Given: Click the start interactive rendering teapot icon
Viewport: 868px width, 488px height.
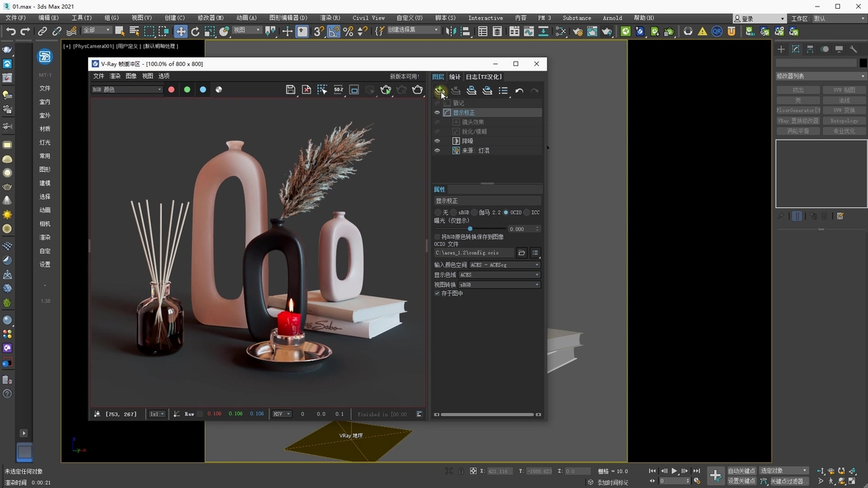Looking at the screenshot, I should point(385,90).
